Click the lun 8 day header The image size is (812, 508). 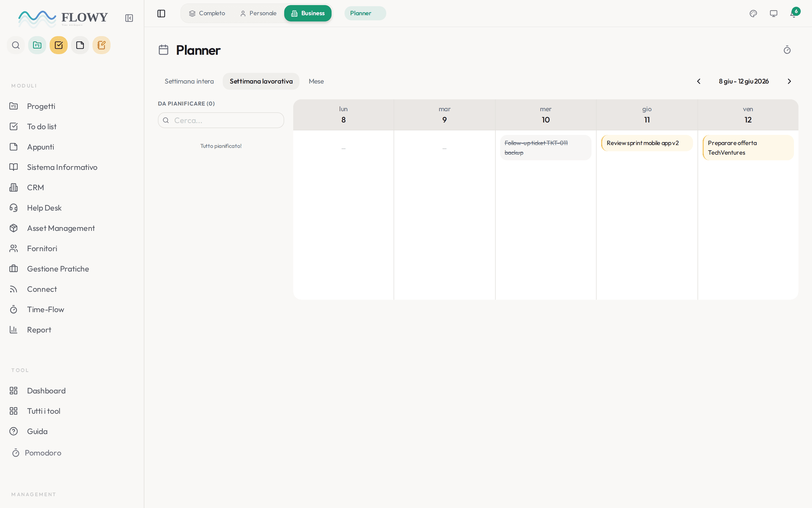click(343, 115)
